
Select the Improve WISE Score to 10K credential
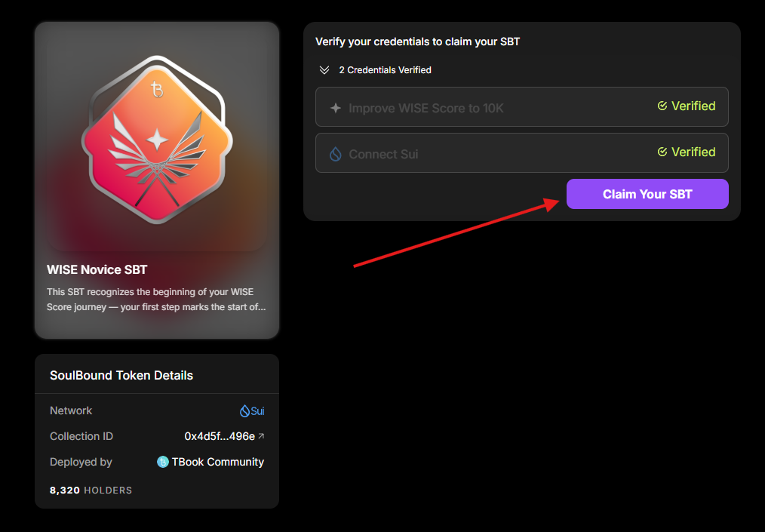coord(426,108)
